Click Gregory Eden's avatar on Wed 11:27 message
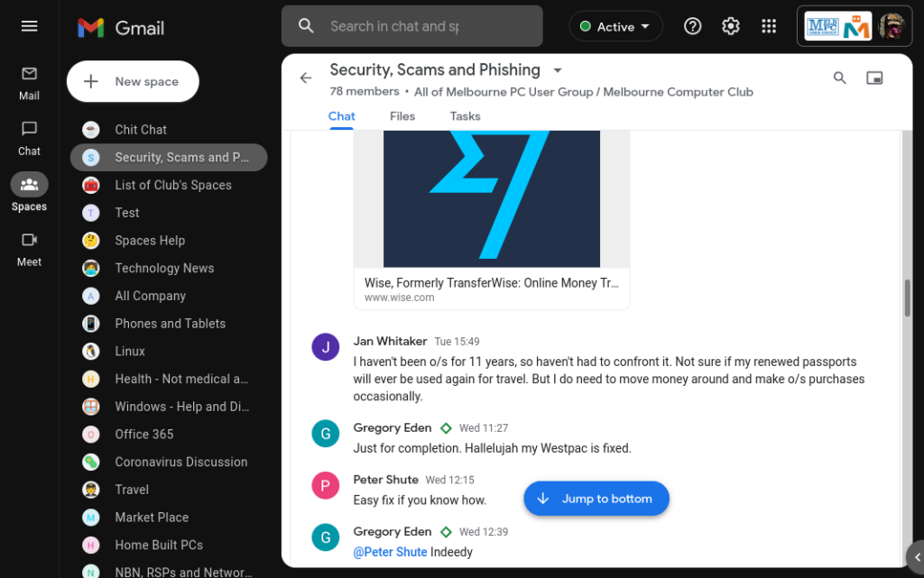924x578 pixels. 325,434
